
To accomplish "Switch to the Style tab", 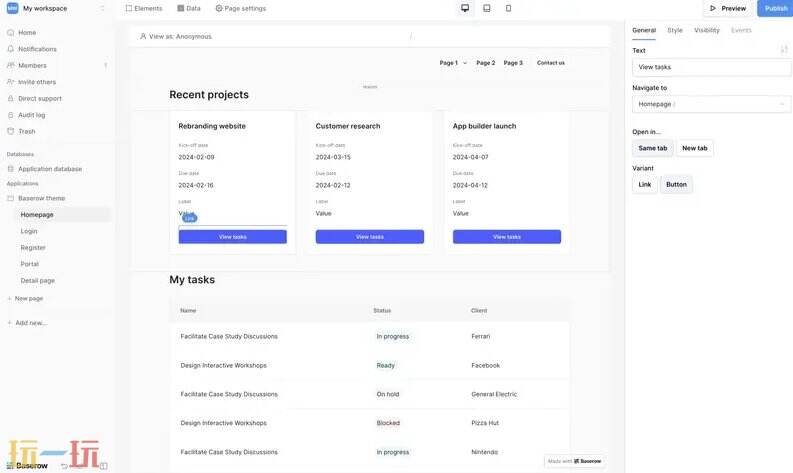I will point(675,30).
